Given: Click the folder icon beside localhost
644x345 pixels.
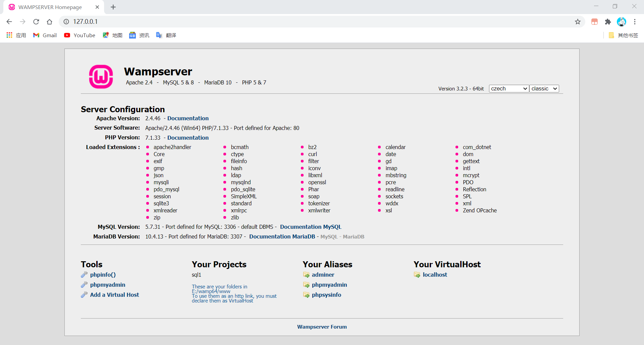Looking at the screenshot, I should tap(417, 275).
